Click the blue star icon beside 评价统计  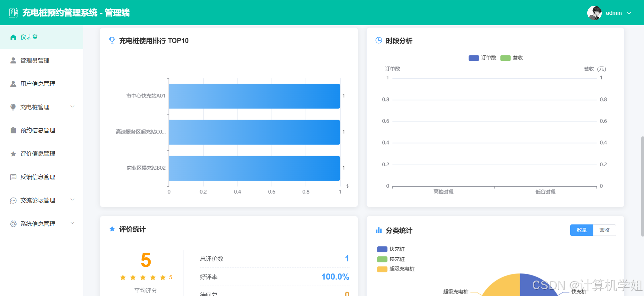click(112, 229)
